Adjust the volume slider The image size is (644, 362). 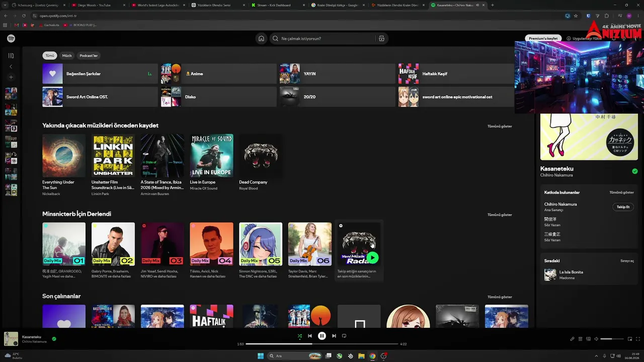tap(611, 339)
